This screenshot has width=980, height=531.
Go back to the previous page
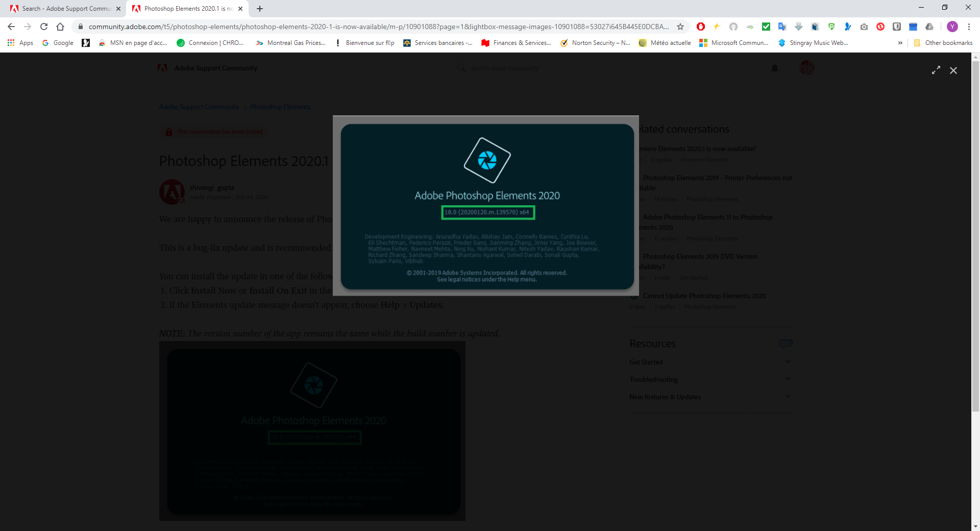(11, 27)
